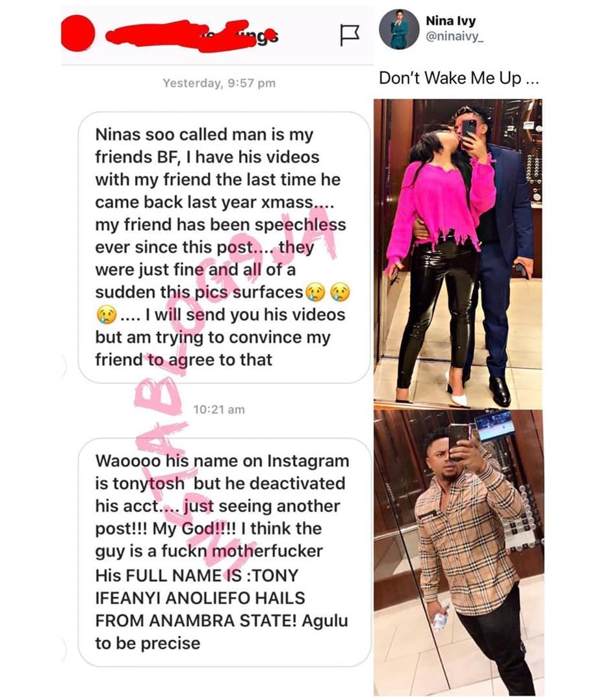Tap the flag icon in chat header
This screenshot has width=616, height=697.
(x=349, y=35)
